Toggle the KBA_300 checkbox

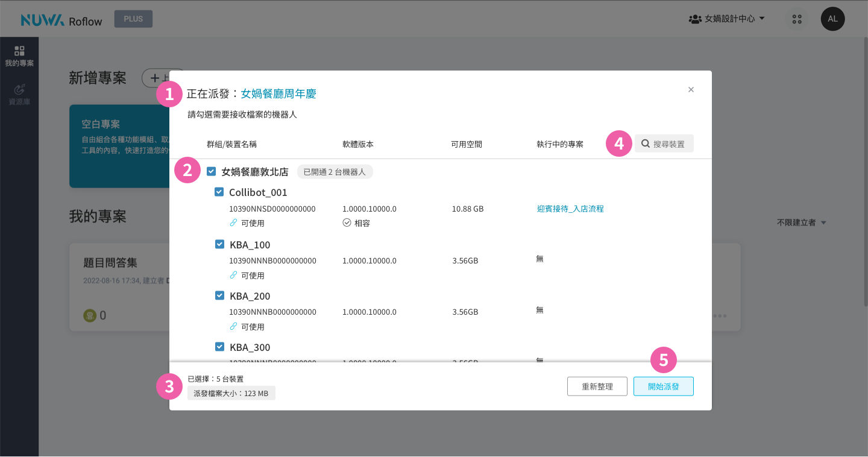pos(219,347)
